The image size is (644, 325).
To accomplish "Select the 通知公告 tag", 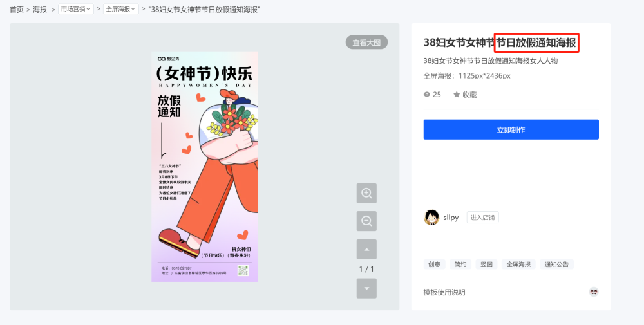I will click(x=556, y=265).
